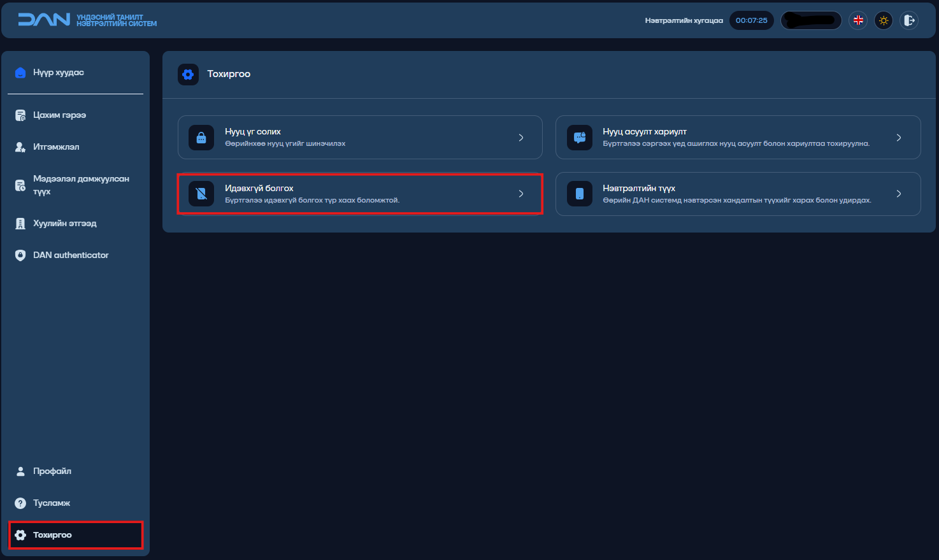Open the Профайл page label

pyautogui.click(x=52, y=471)
